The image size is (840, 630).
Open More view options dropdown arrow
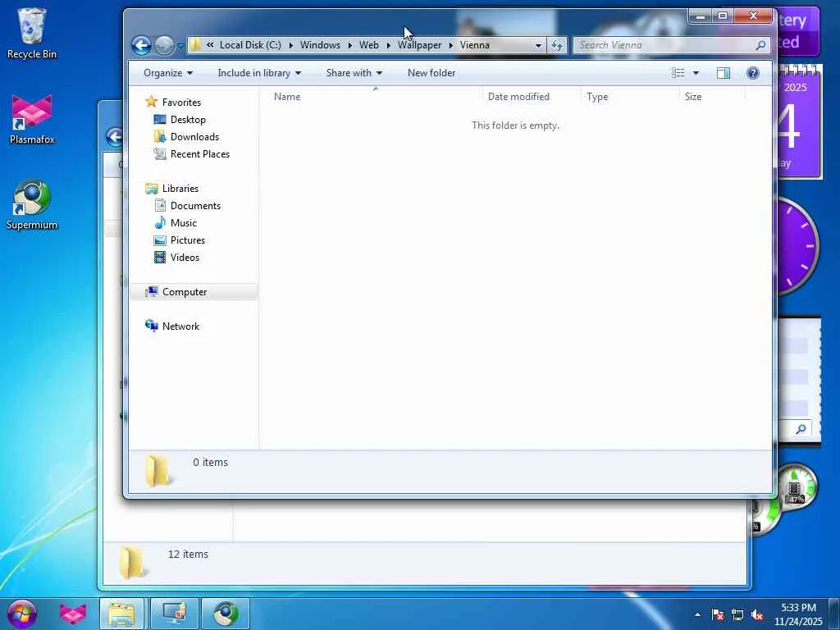(696, 73)
